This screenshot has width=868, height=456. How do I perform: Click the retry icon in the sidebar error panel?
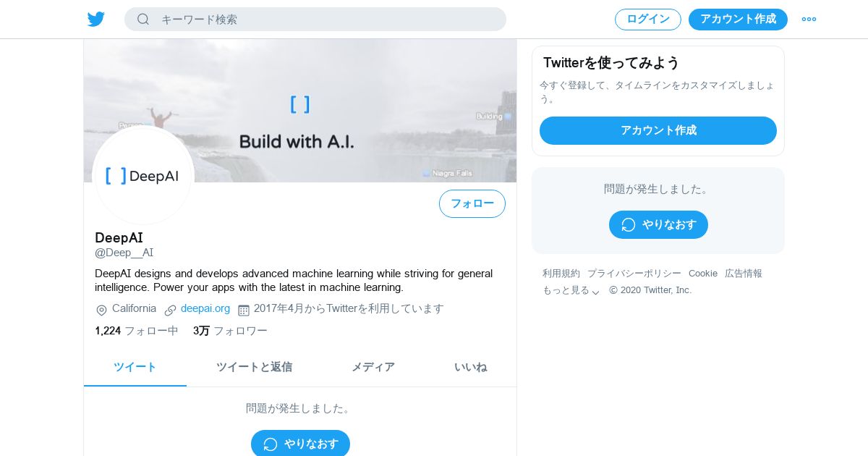(x=629, y=224)
